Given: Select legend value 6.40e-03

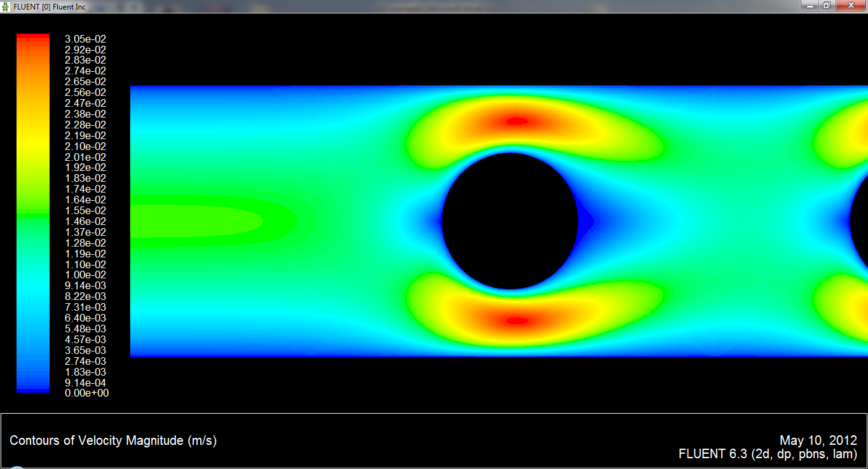Looking at the screenshot, I should point(86,318).
